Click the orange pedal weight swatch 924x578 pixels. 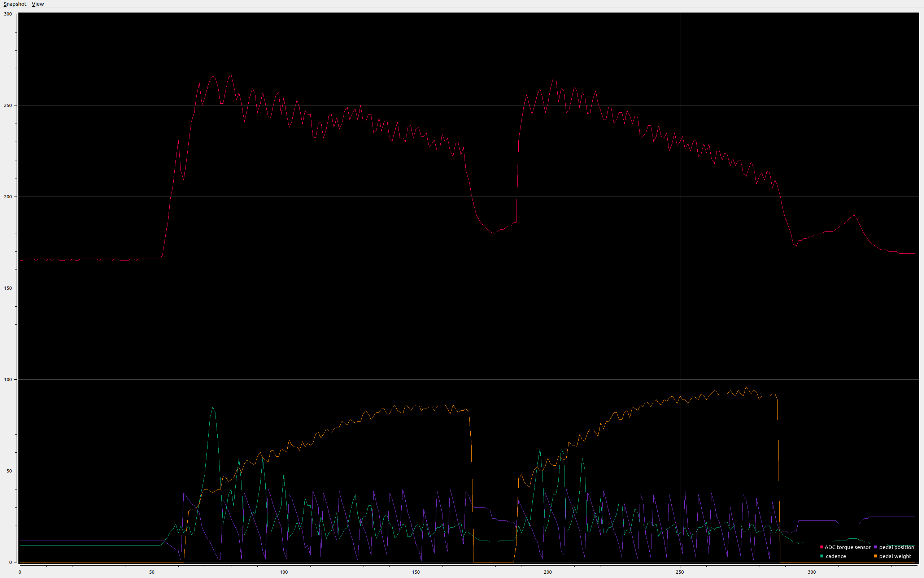click(x=875, y=556)
